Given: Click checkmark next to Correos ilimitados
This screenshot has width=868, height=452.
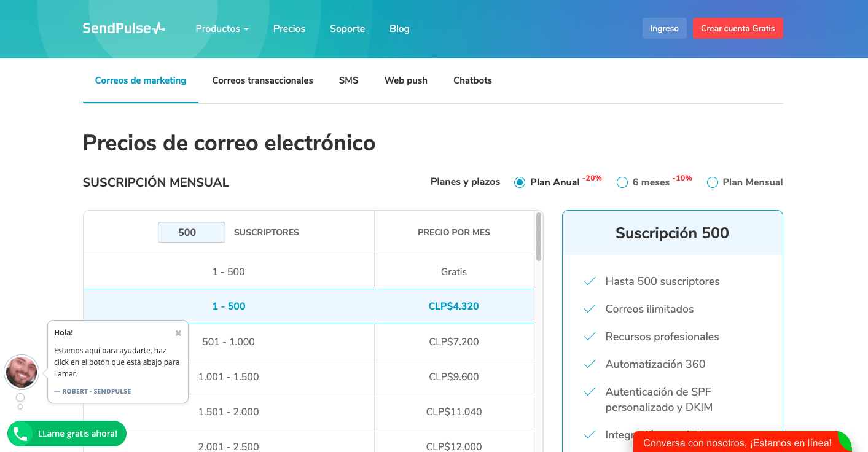Looking at the screenshot, I should pyautogui.click(x=590, y=309).
